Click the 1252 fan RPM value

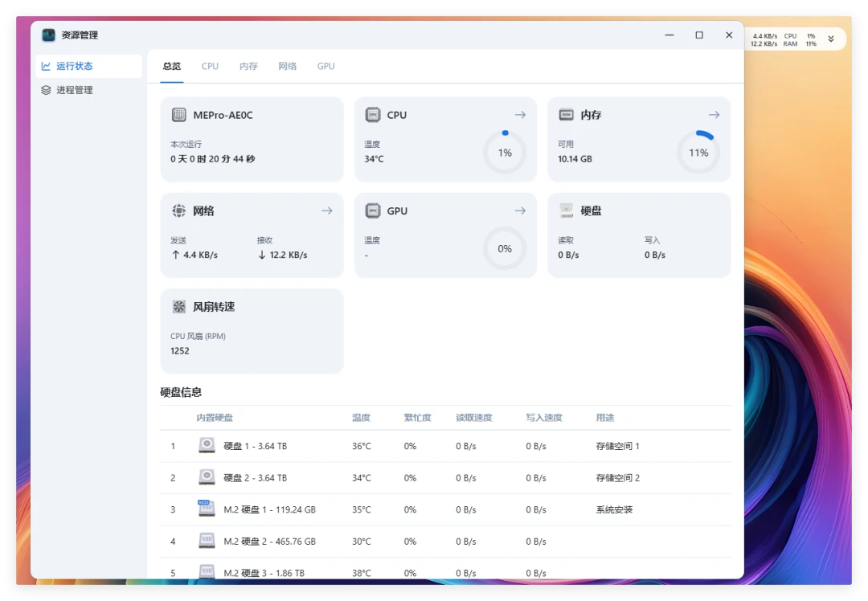(180, 351)
